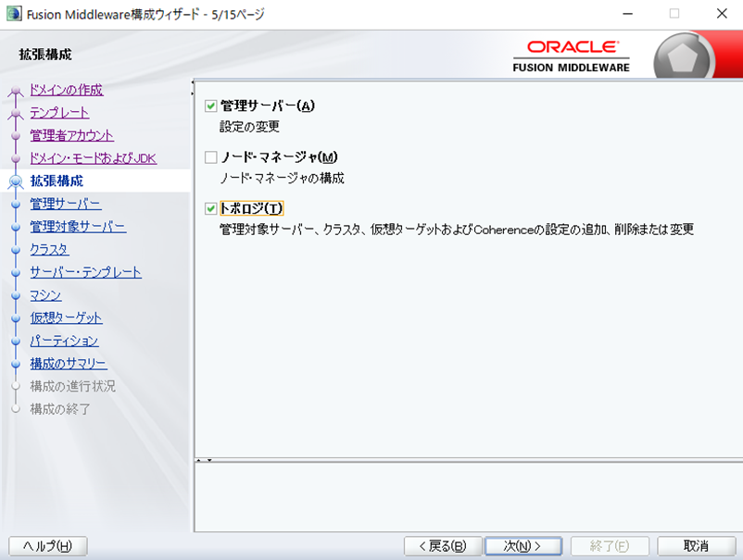Click the マシン step link
The image size is (743, 560).
(45, 295)
